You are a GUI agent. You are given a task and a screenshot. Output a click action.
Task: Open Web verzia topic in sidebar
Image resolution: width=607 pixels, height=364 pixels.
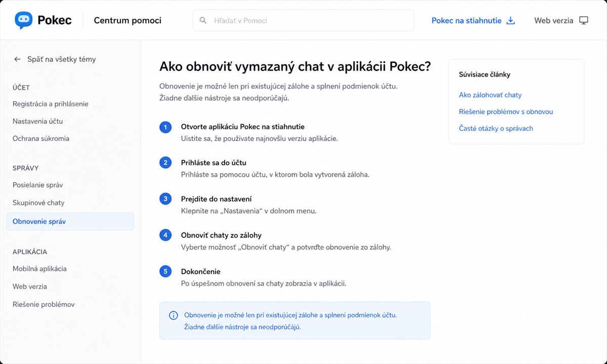30,287
